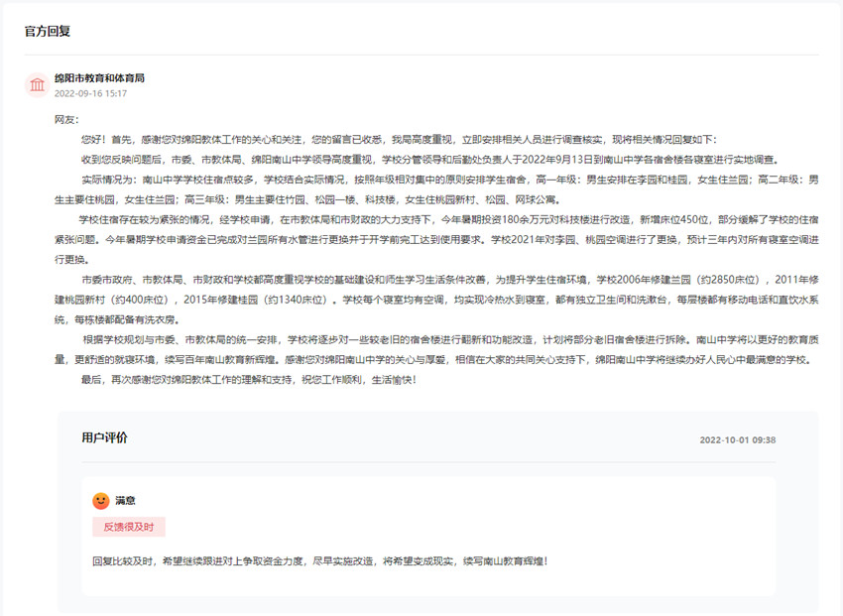Click the closing line starting with 最后,再次感谢
This screenshot has height=616, width=843.
(248, 380)
